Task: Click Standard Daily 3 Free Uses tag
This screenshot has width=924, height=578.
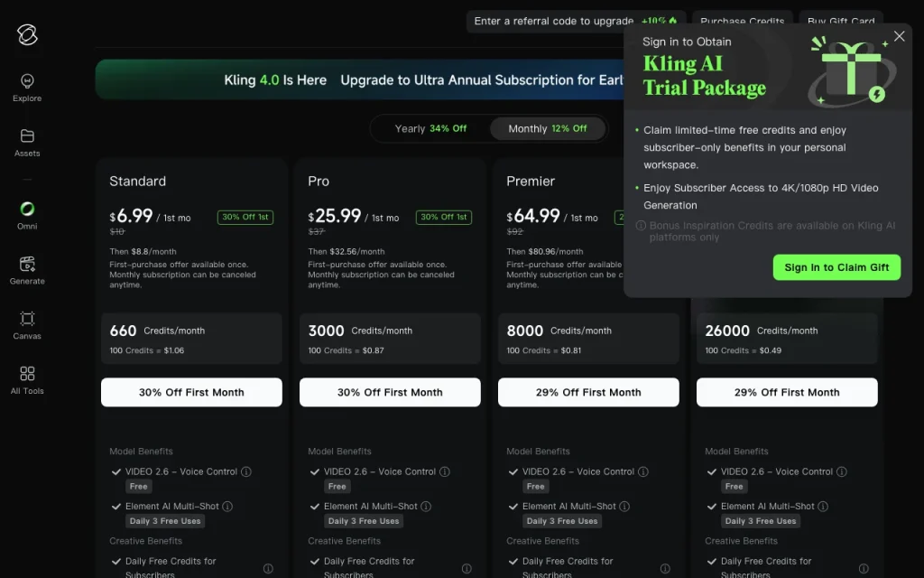Action: pyautogui.click(x=165, y=521)
